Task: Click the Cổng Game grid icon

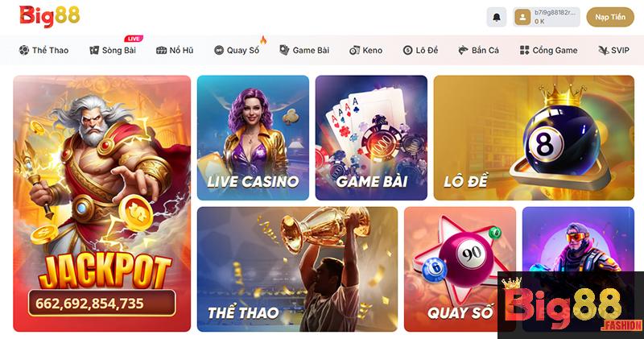Action: click(525, 50)
